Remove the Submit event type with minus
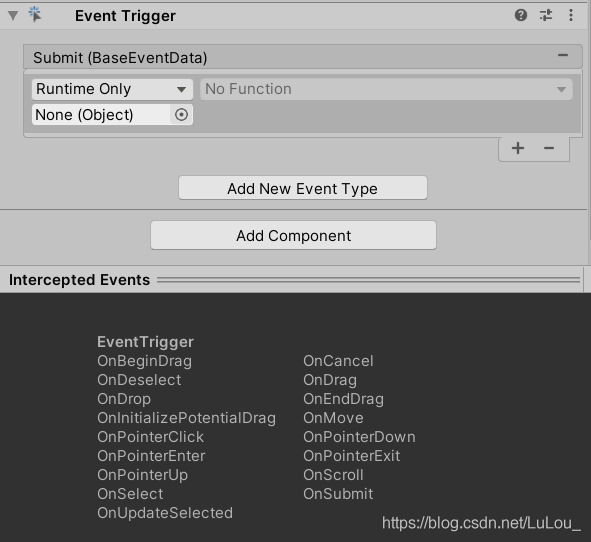Image resolution: width=591 pixels, height=542 pixels. [563, 55]
